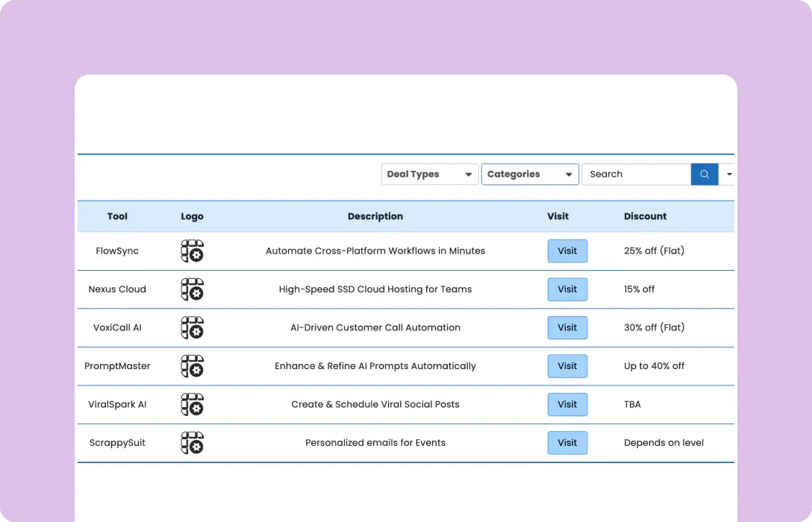Type in the Search input field
Image resolution: width=812 pixels, height=522 pixels.
click(x=636, y=174)
